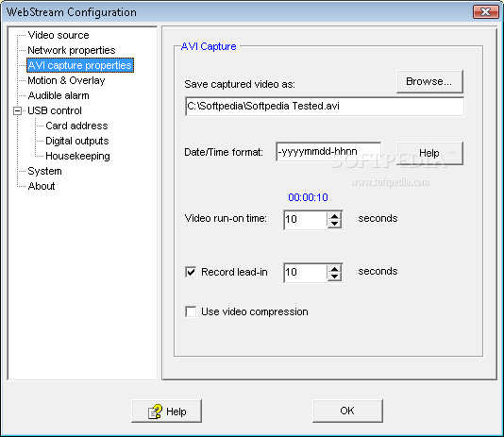Viewport: 504px width, 437px height.
Task: Collapse the USB control tree node
Action: 17,110
